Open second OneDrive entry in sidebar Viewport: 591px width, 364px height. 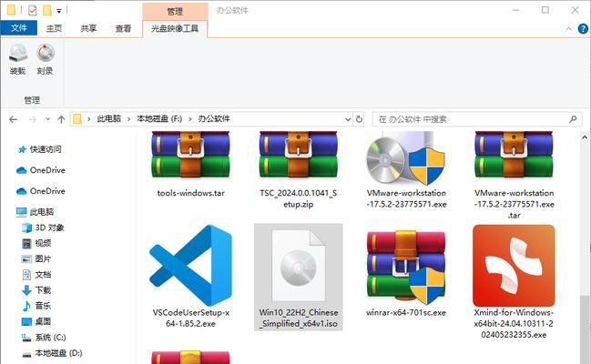point(41,191)
